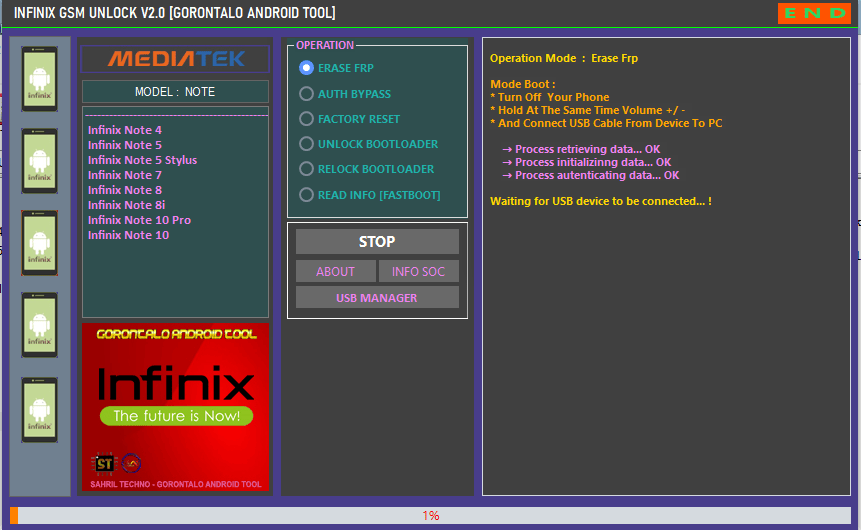Click the window title INFINIX GSM UNLOCK V2.0
Screen dimensions: 861x530
click(x=175, y=13)
